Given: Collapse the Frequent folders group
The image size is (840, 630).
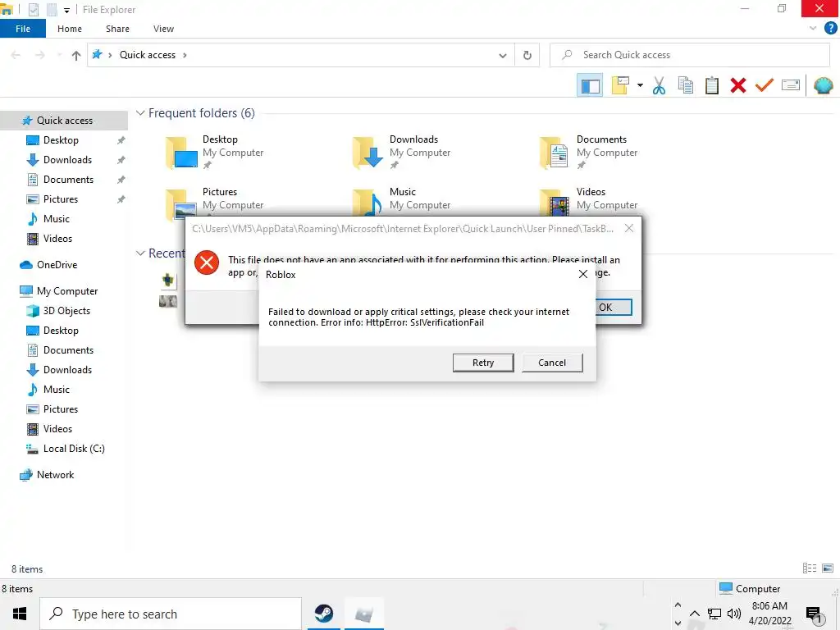Looking at the screenshot, I should click(x=140, y=113).
